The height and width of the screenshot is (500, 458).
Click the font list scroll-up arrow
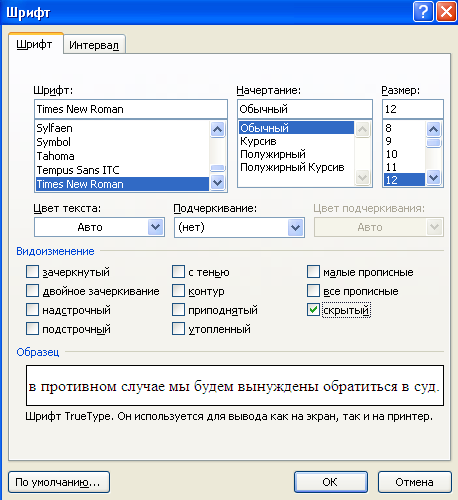pyautogui.click(x=218, y=129)
